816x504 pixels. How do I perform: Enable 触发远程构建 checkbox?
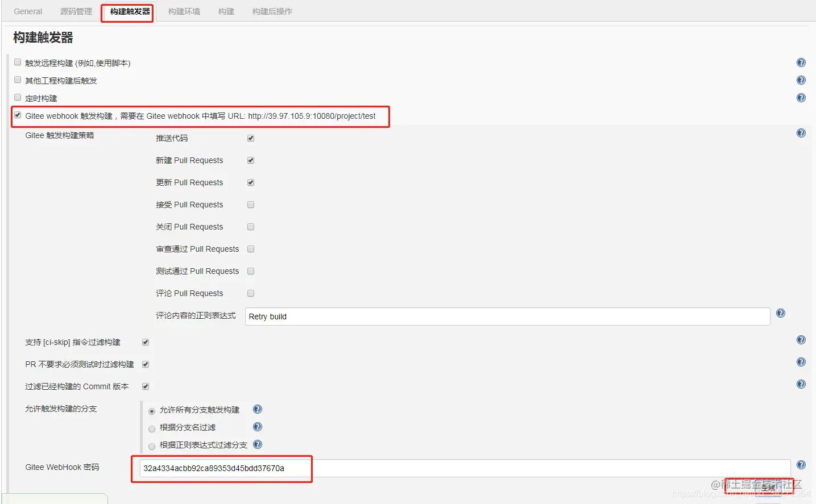18,62
